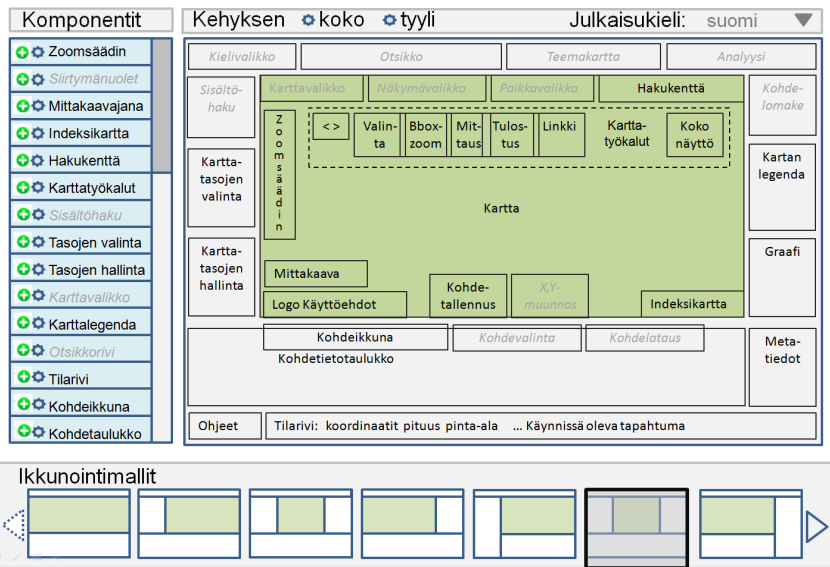Choose the layout with both side panels
830x567 pixels.
[x=301, y=523]
